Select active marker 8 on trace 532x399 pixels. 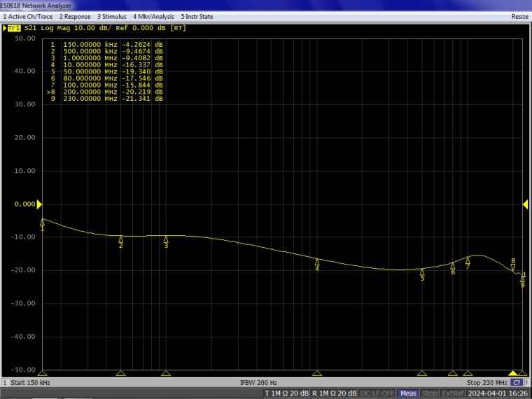tap(513, 267)
